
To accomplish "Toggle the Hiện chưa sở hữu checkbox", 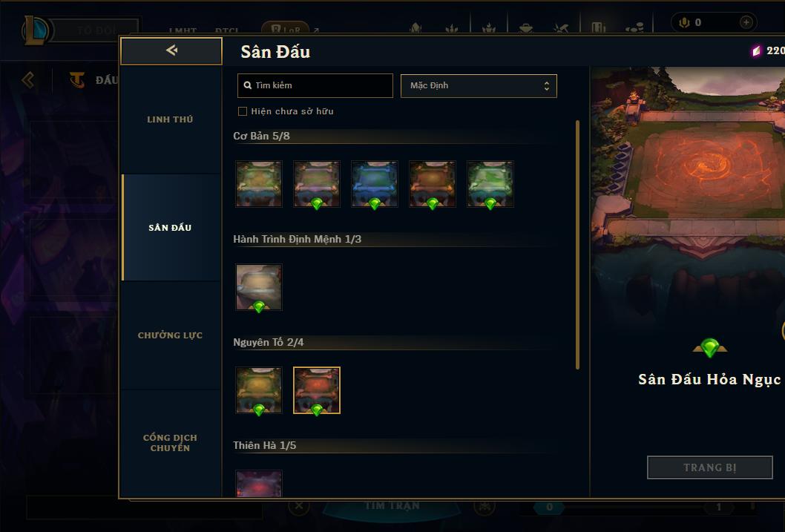I will (243, 111).
